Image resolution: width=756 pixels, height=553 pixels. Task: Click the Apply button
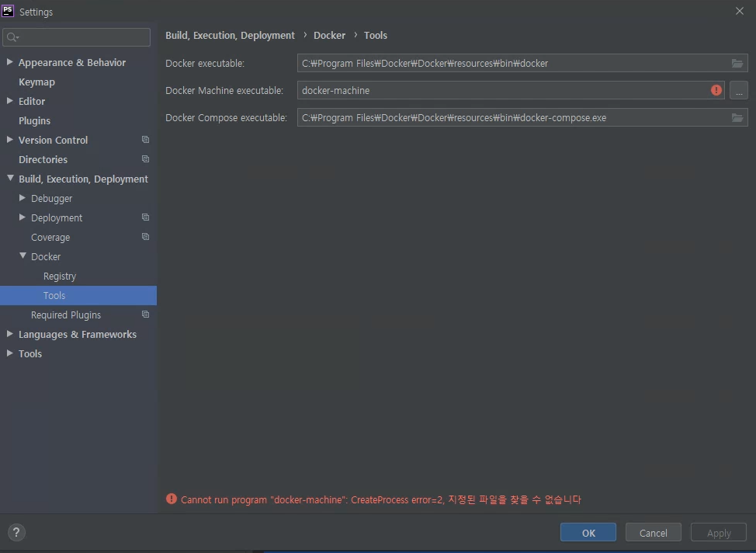pyautogui.click(x=719, y=533)
